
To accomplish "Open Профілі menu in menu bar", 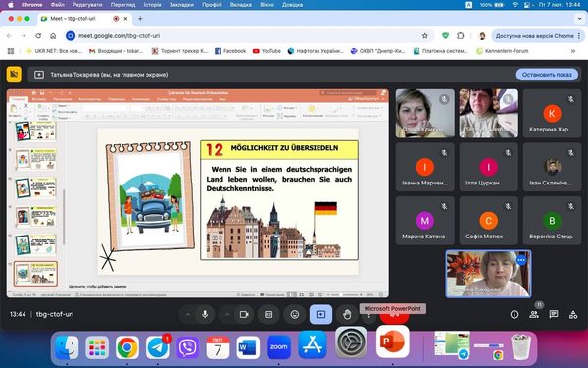I will 212,5.
